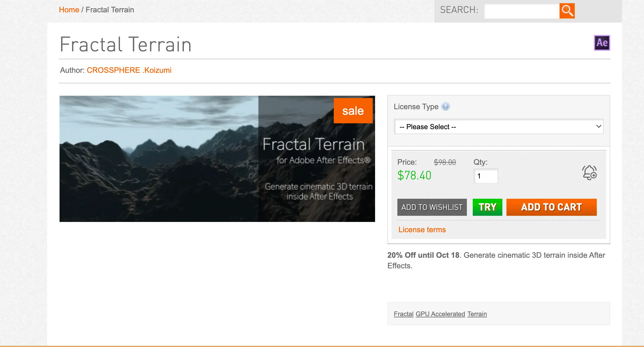
Task: Click into the search text box
Action: tap(522, 11)
